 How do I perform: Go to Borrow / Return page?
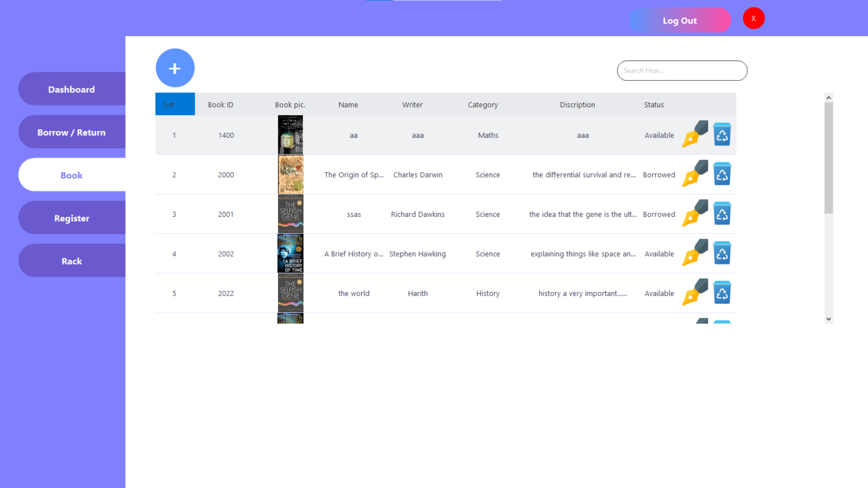pyautogui.click(x=71, y=132)
